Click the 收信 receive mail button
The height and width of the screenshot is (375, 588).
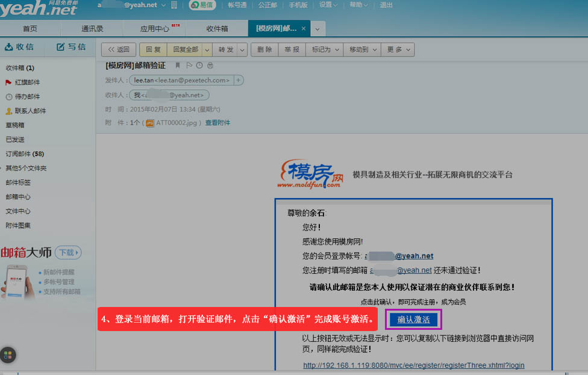coord(19,47)
